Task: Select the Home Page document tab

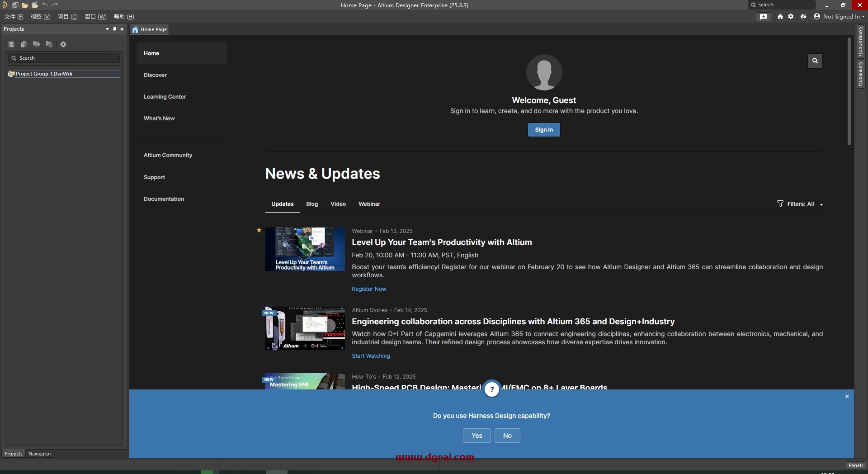Action: 150,29
